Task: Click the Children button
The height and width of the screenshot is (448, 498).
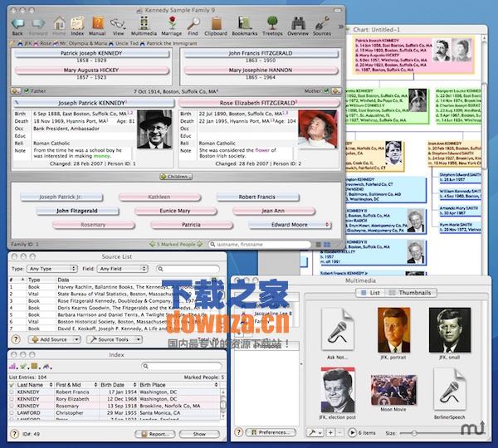Action: [176, 176]
